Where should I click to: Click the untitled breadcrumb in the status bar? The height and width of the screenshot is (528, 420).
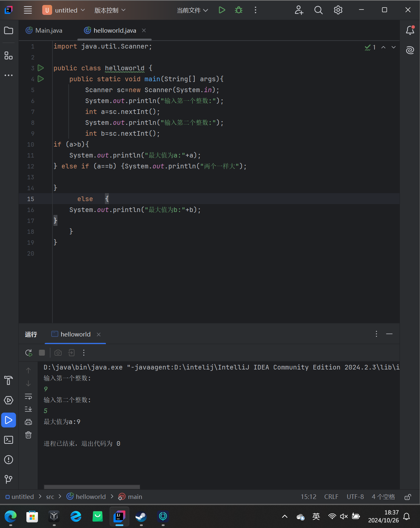(x=20, y=497)
